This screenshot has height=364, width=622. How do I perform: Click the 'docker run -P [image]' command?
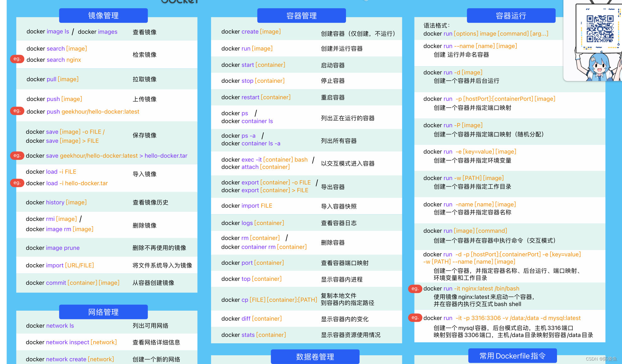(x=453, y=125)
